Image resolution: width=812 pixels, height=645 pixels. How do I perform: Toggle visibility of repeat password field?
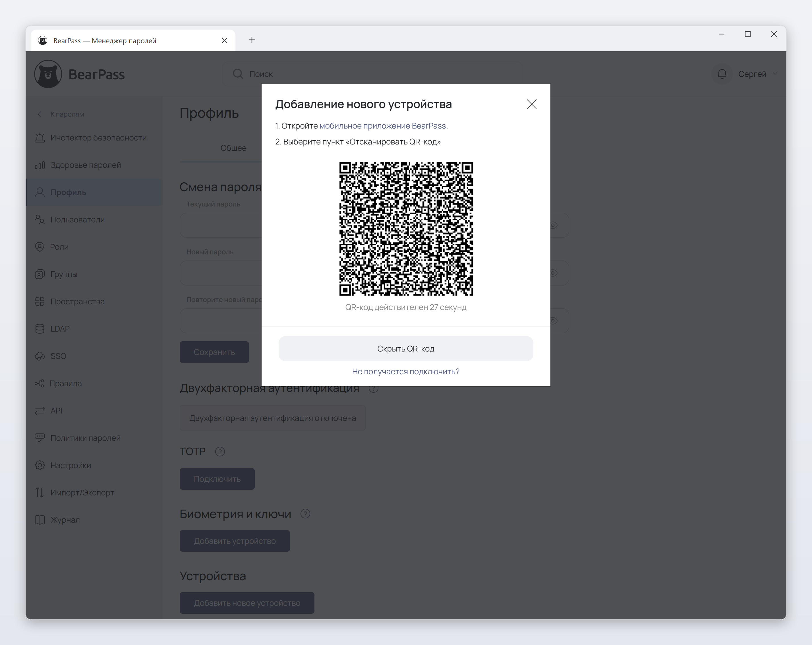554,321
